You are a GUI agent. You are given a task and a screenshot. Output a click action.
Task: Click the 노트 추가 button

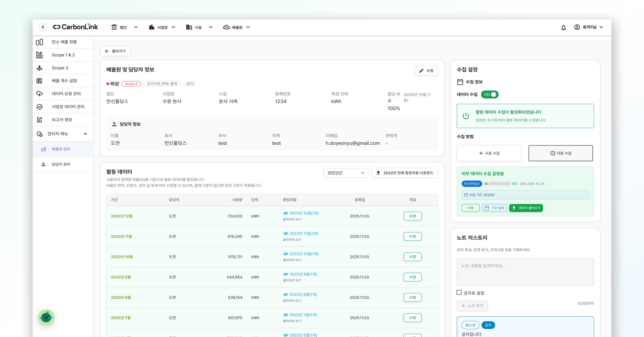[472, 305]
